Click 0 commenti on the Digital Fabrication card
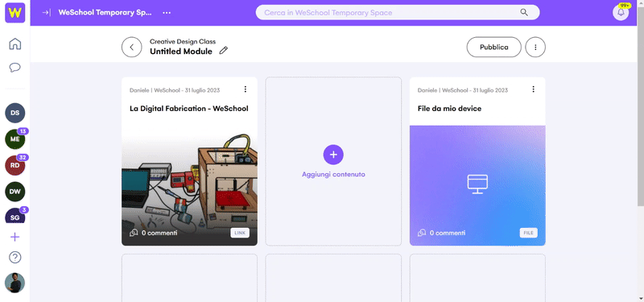 pyautogui.click(x=159, y=233)
